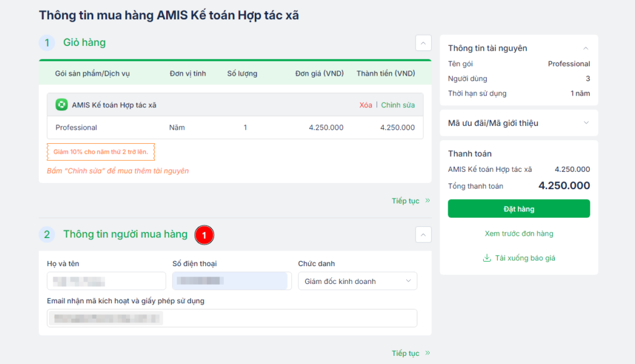This screenshot has height=364, width=635.
Task: Focus the Họ và tên input field
Action: point(107,281)
